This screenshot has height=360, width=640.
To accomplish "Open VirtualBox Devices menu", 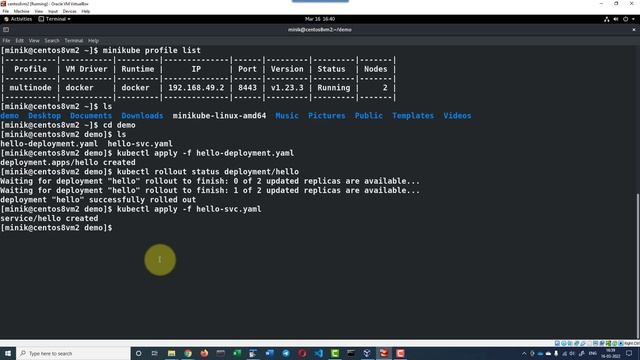I will (x=69, y=11).
